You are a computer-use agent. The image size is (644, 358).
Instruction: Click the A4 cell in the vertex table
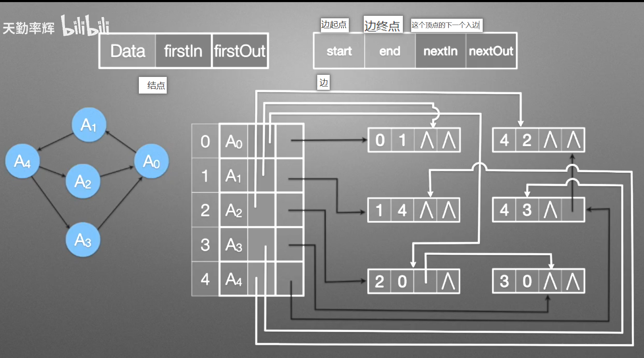(x=234, y=279)
